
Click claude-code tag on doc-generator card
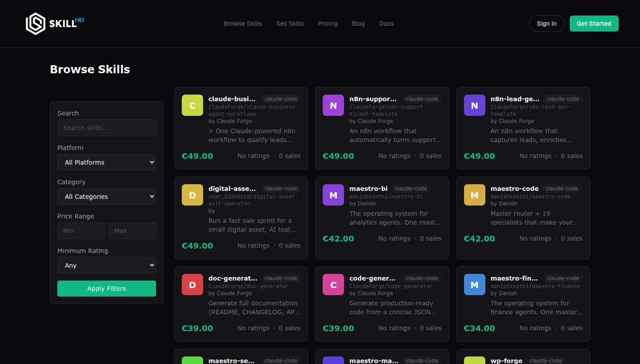tap(281, 278)
